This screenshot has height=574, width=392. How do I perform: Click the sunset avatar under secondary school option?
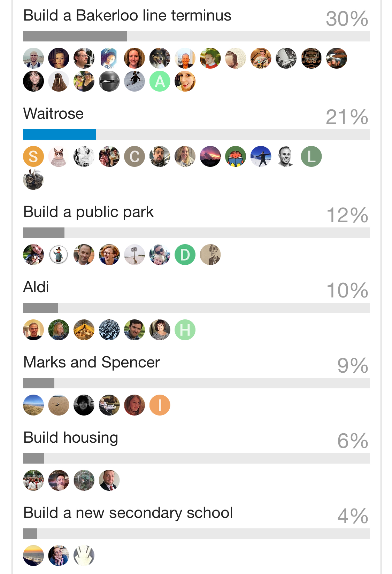click(33, 556)
